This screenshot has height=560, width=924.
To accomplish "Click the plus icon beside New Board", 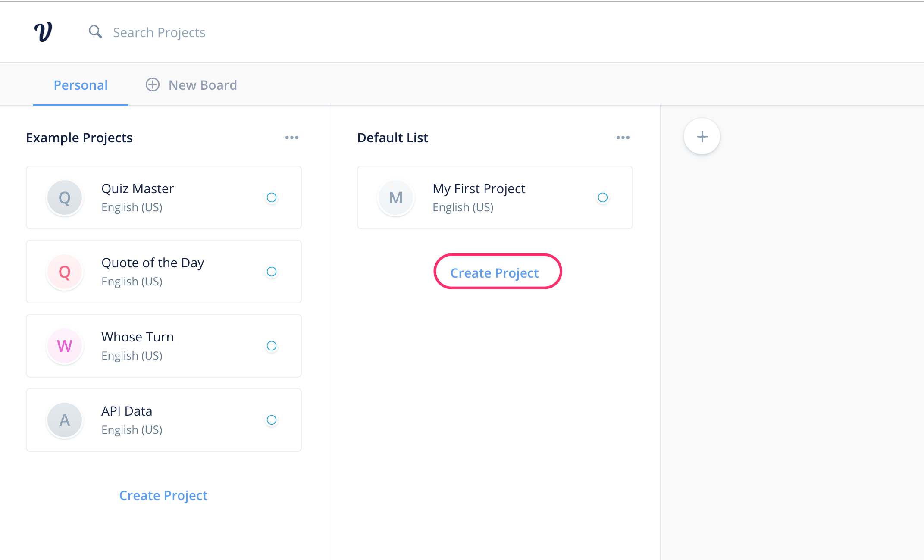I will point(152,84).
